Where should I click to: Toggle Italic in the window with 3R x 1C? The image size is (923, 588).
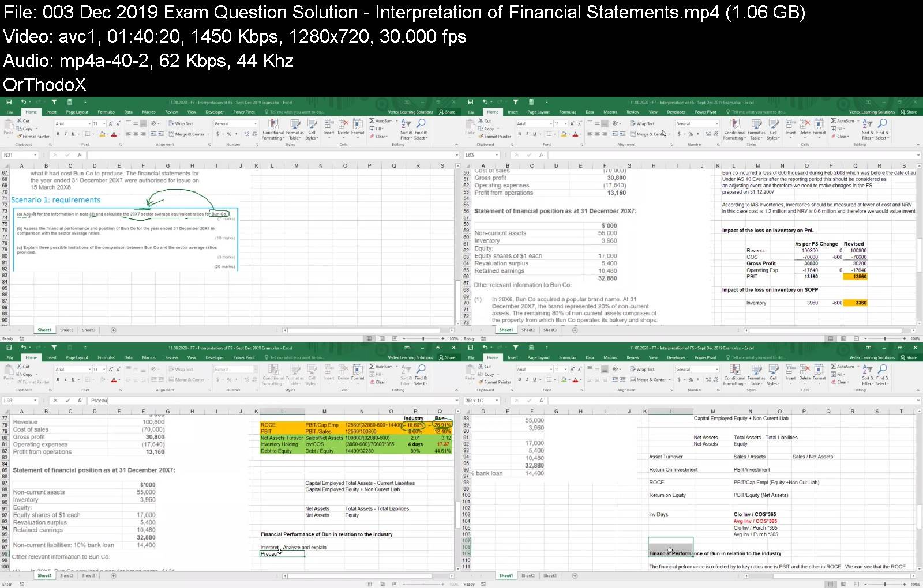pyautogui.click(x=527, y=380)
